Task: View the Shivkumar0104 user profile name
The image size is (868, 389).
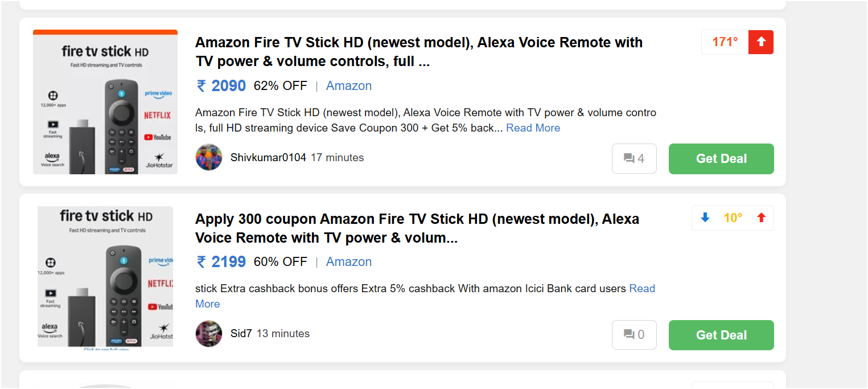Action: tap(268, 158)
